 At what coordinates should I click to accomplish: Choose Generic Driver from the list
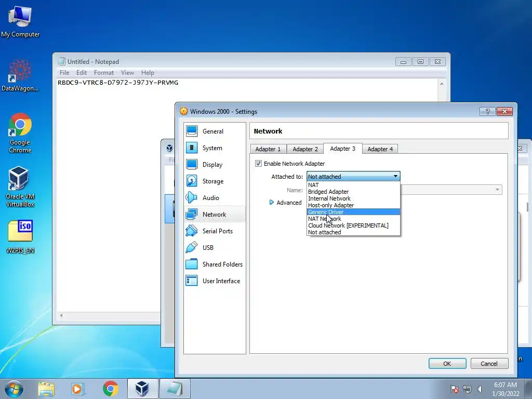pyautogui.click(x=353, y=212)
